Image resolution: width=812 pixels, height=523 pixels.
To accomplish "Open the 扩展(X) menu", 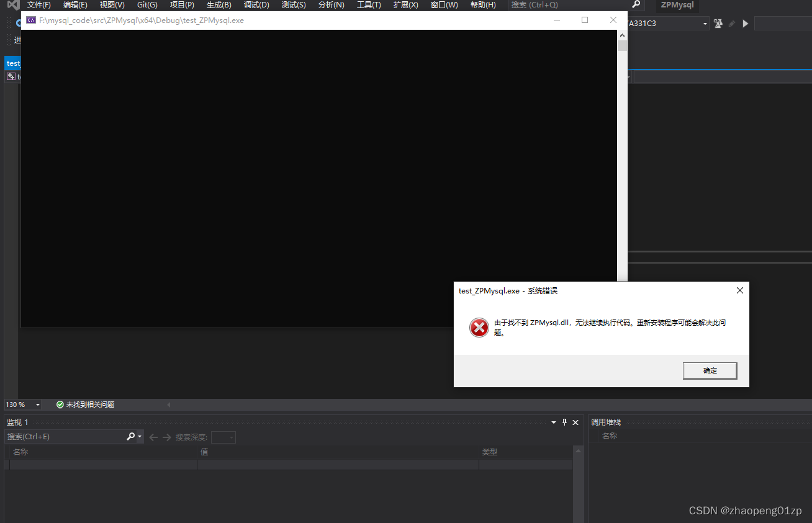I will click(x=405, y=5).
